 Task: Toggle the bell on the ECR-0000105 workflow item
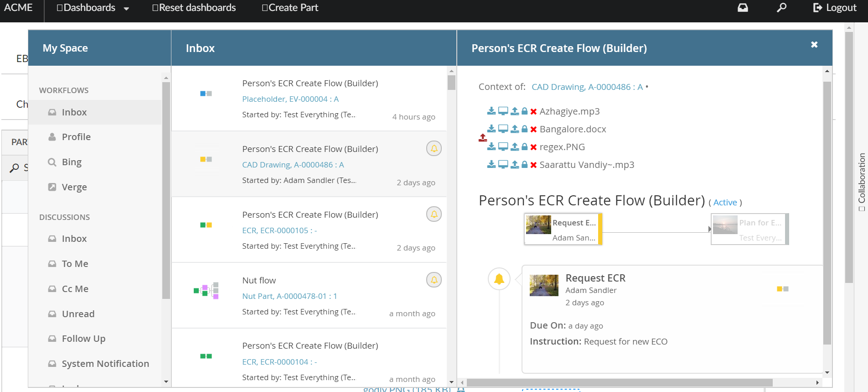[434, 214]
